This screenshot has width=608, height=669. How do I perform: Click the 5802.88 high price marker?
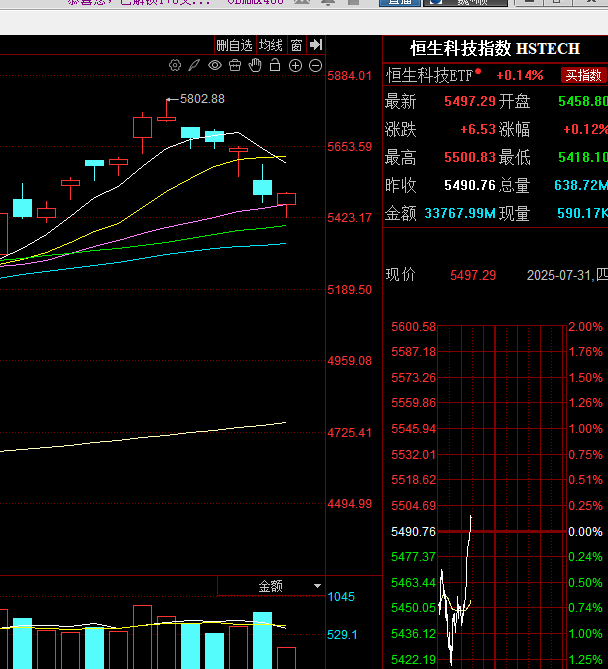[202, 99]
